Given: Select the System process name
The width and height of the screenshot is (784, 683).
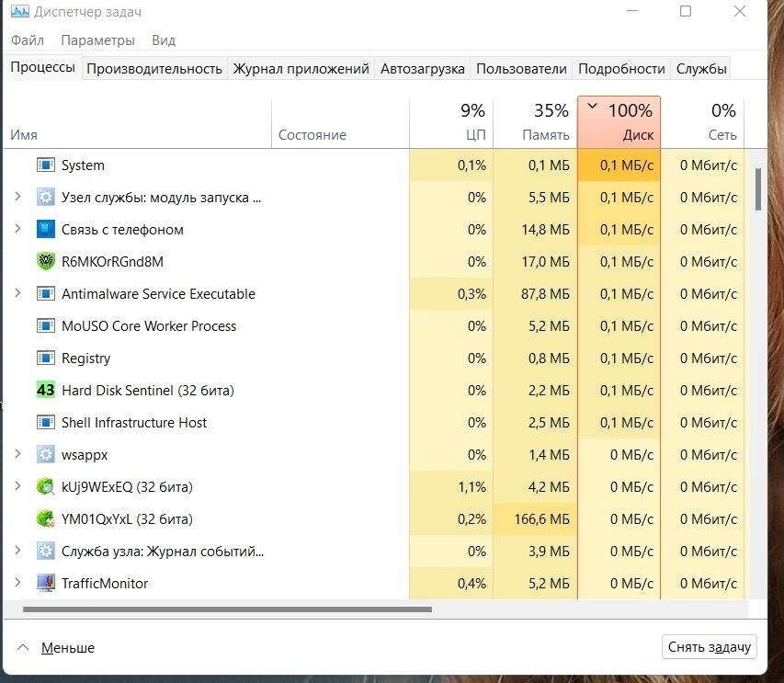Looking at the screenshot, I should coord(83,165).
